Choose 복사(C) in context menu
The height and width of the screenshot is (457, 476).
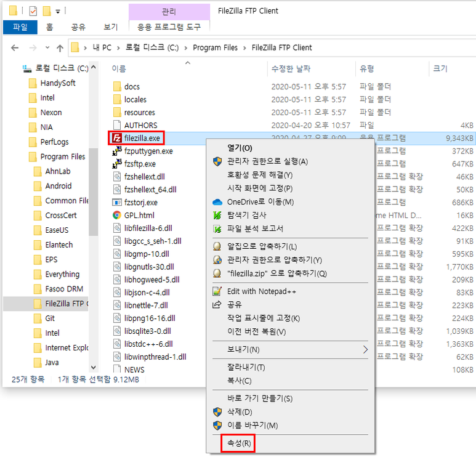pos(290,381)
